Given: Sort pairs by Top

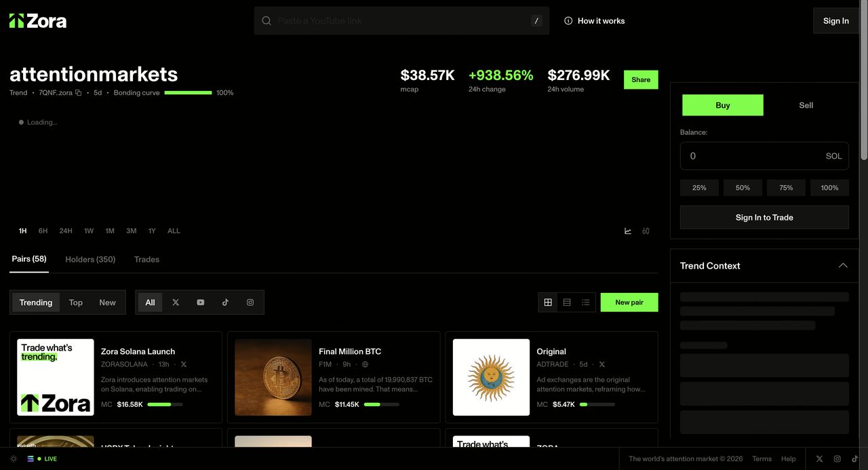Looking at the screenshot, I should coord(76,302).
